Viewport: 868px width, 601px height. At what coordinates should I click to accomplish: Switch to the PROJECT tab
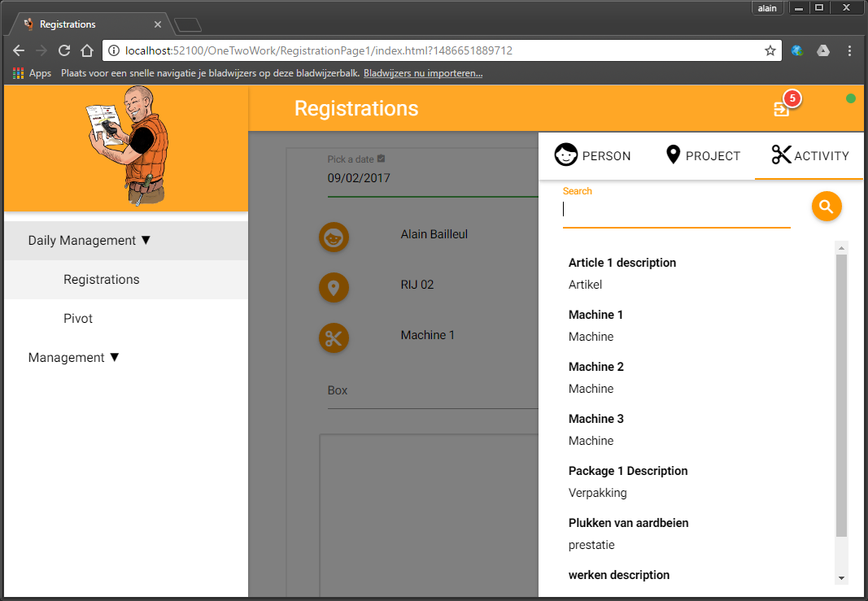click(703, 155)
